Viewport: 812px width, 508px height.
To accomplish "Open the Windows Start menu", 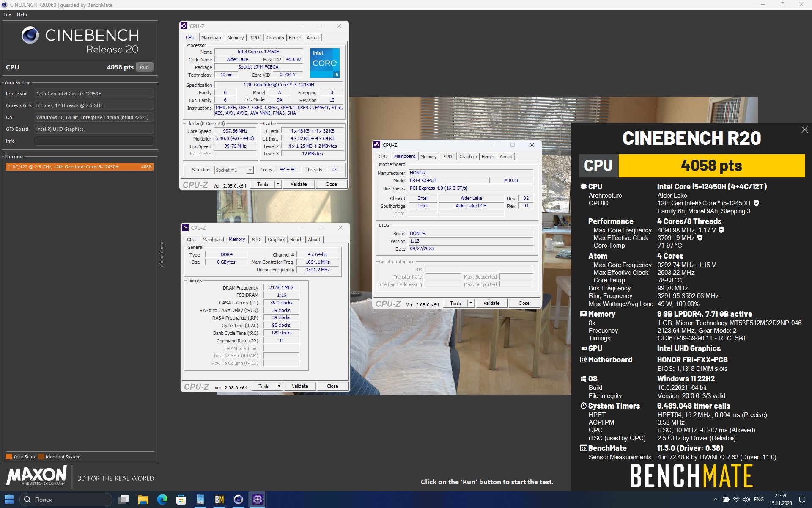I will click(x=9, y=500).
